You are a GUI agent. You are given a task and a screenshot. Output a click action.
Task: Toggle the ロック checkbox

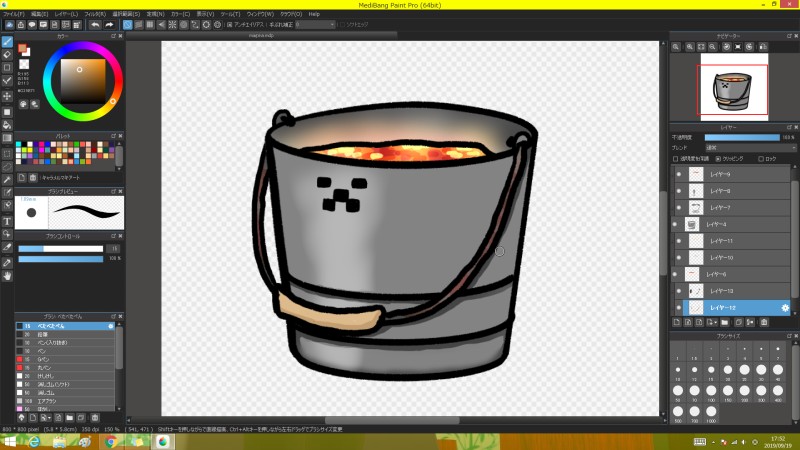point(760,159)
